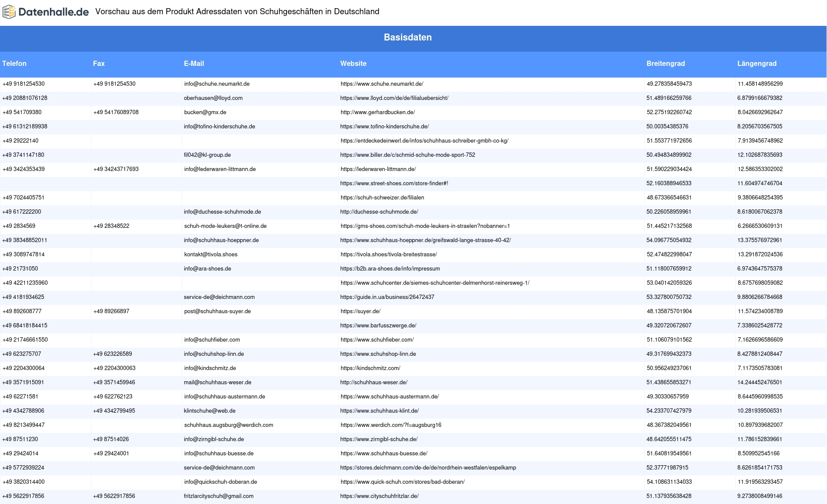Screen dimensions: 827x504
Task: Open the entdeckedeinwerl.de schuhhaus-schreiber link
Action: (x=424, y=141)
